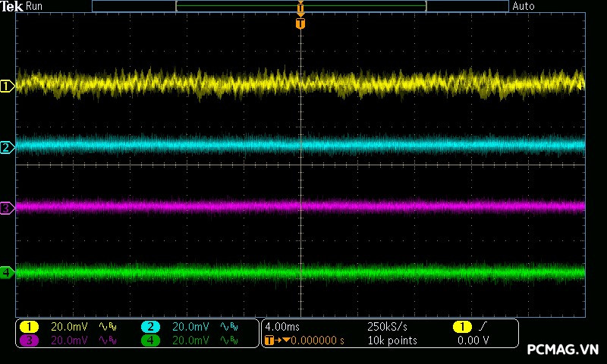Click channel 2 bandwidth limit icon

228,327
